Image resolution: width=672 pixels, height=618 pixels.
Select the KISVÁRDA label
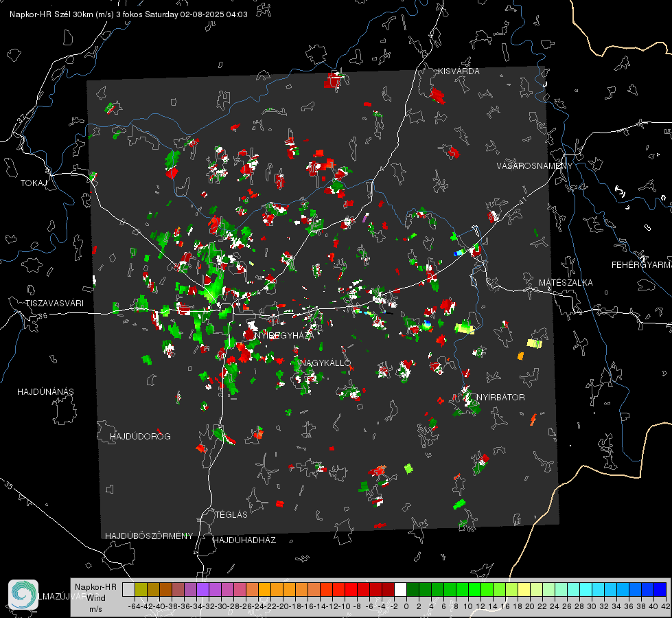tap(459, 71)
